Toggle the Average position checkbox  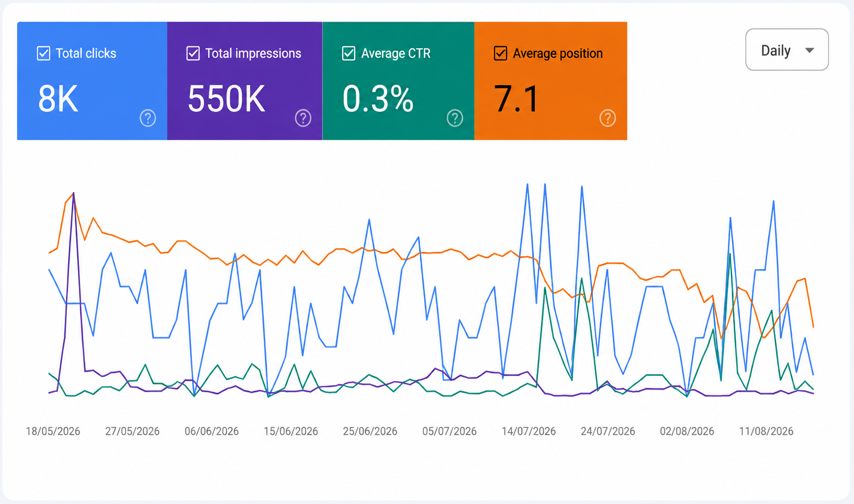click(501, 53)
